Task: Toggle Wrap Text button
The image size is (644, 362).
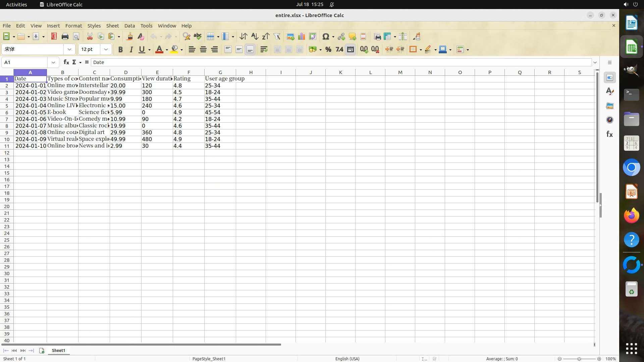Action: [x=264, y=50]
